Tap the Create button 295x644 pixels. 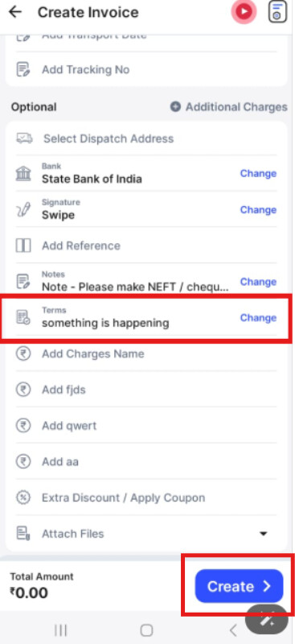coord(239,586)
